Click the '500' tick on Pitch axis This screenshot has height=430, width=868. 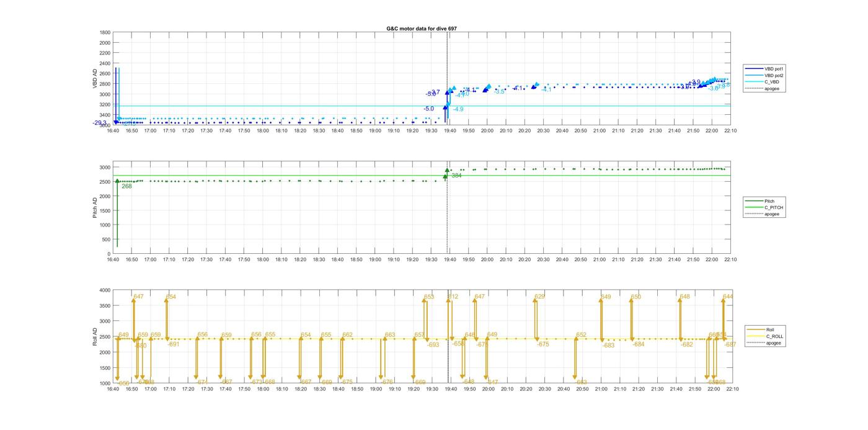pyautogui.click(x=107, y=240)
